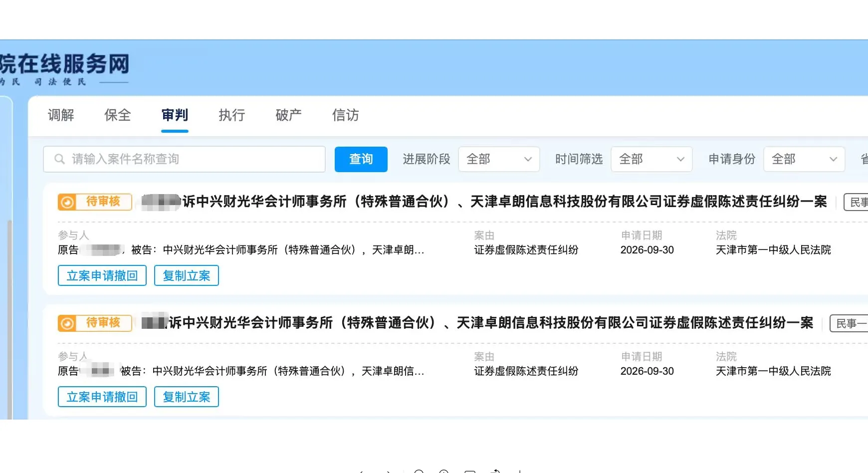
Task: Click the magnifier icon in search box
Action: (x=59, y=159)
